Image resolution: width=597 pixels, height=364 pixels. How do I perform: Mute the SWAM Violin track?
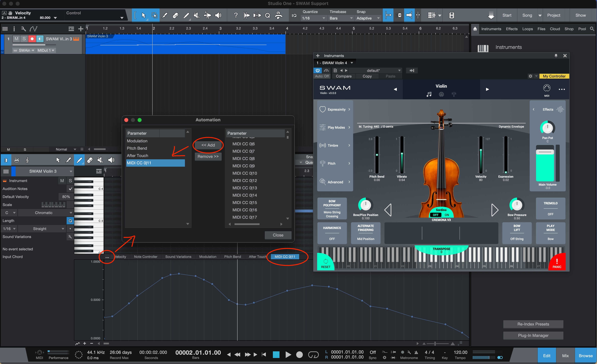click(16, 39)
